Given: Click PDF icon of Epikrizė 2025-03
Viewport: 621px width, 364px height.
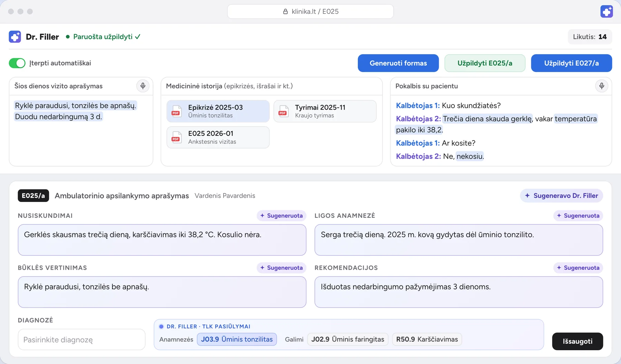Looking at the screenshot, I should tap(176, 111).
